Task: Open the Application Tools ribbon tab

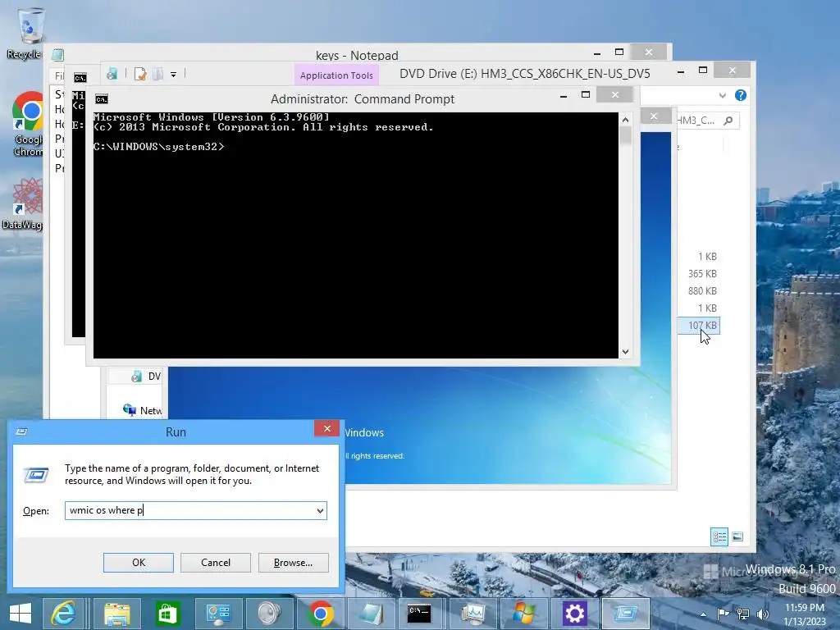Action: point(336,75)
